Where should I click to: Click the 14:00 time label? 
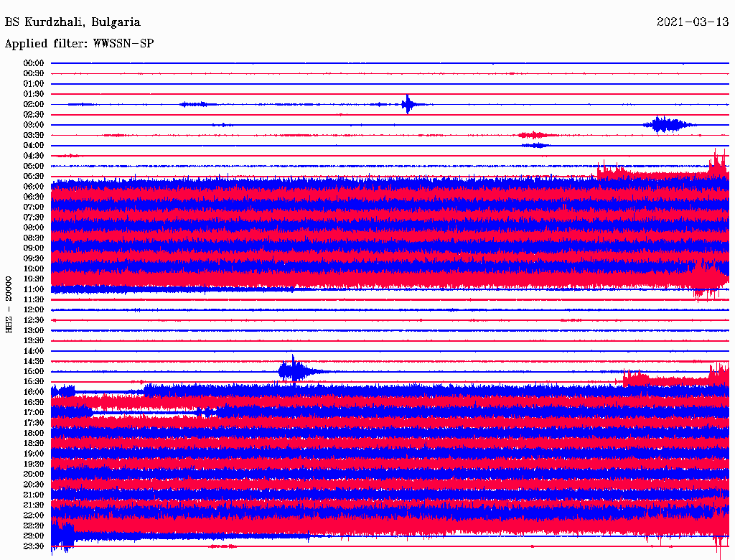click(34, 351)
